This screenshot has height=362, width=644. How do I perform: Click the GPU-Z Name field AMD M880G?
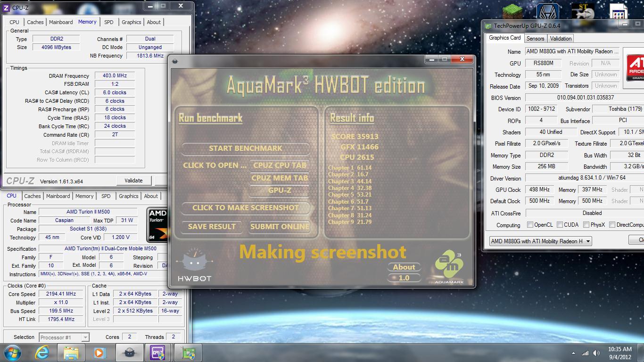[572, 52]
